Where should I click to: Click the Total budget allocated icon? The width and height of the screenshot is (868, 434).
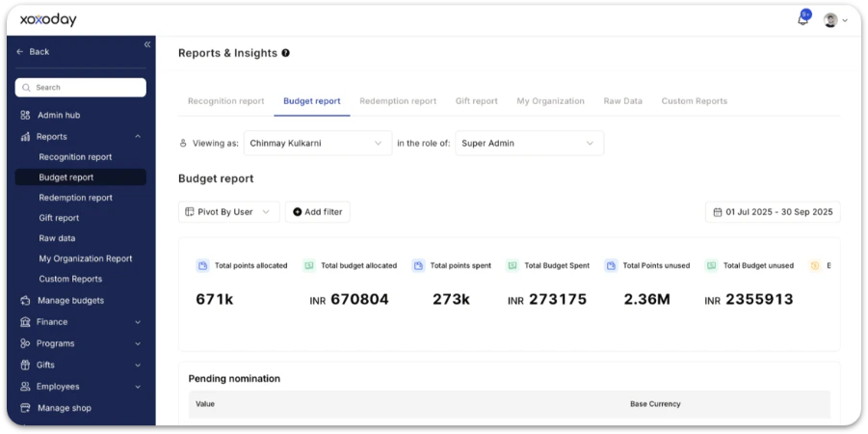(x=309, y=265)
